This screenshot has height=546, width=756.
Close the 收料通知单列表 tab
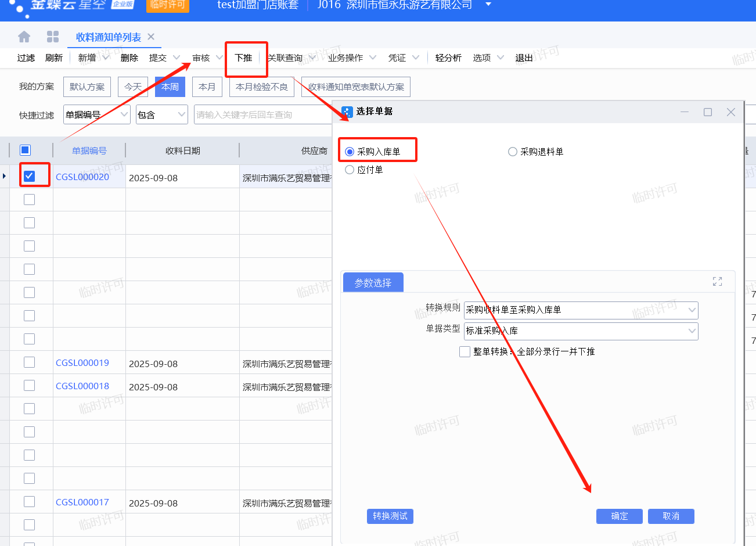(151, 37)
